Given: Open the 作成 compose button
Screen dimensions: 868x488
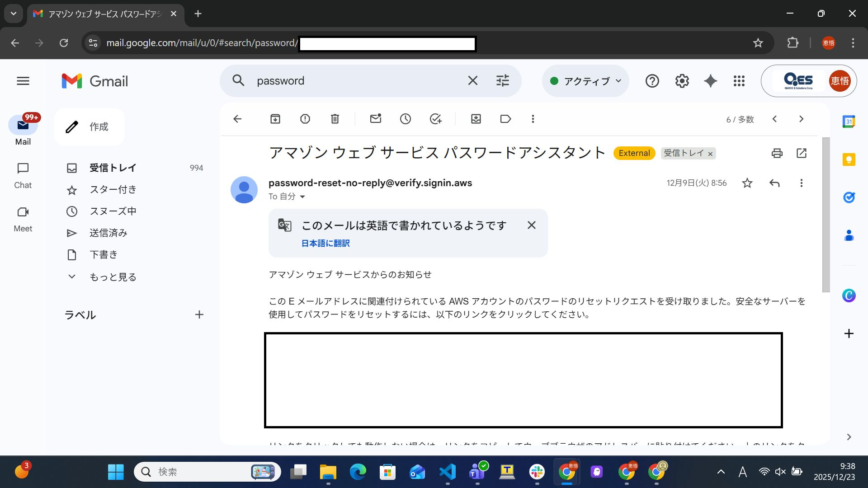Looking at the screenshot, I should (89, 127).
